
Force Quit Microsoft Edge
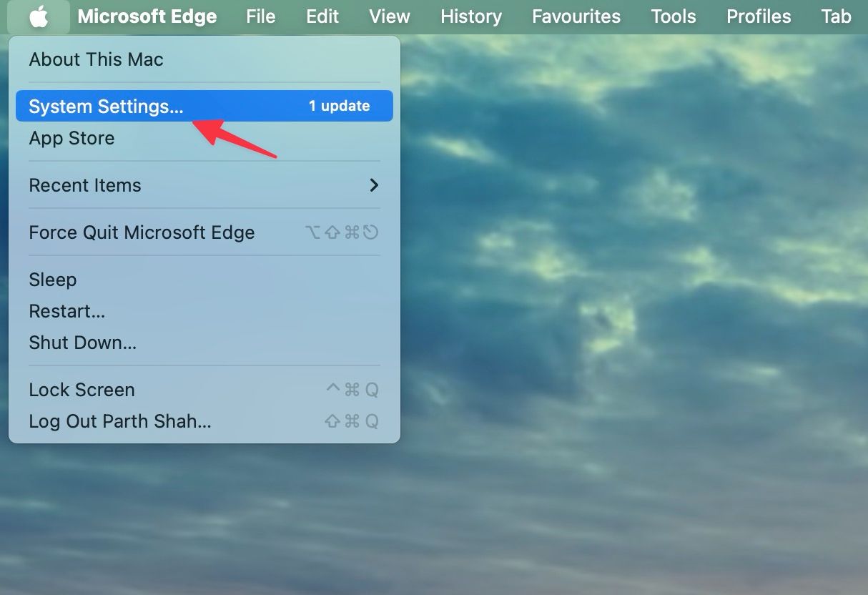tap(141, 232)
